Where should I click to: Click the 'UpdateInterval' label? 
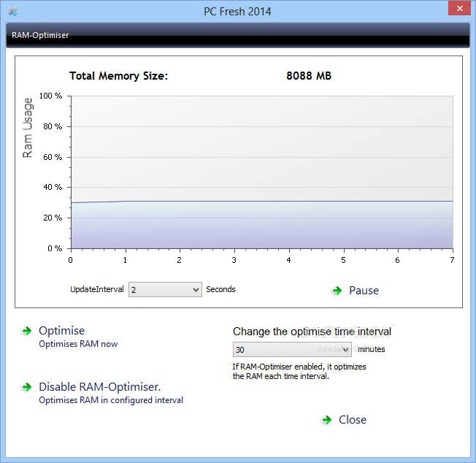tap(97, 289)
